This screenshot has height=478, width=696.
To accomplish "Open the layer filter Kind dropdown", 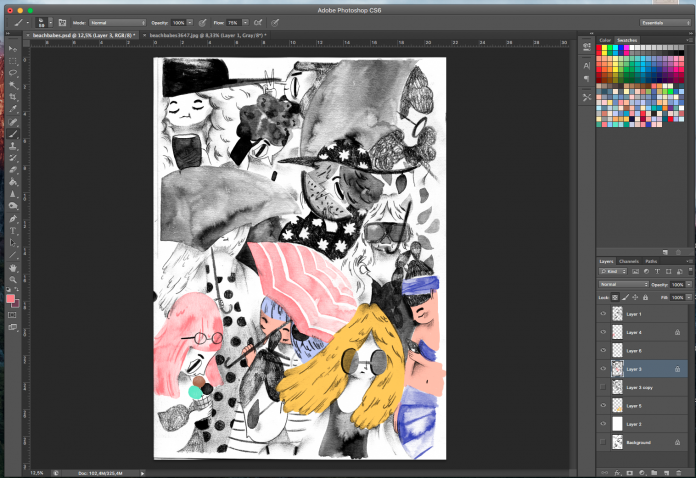I will [613, 271].
